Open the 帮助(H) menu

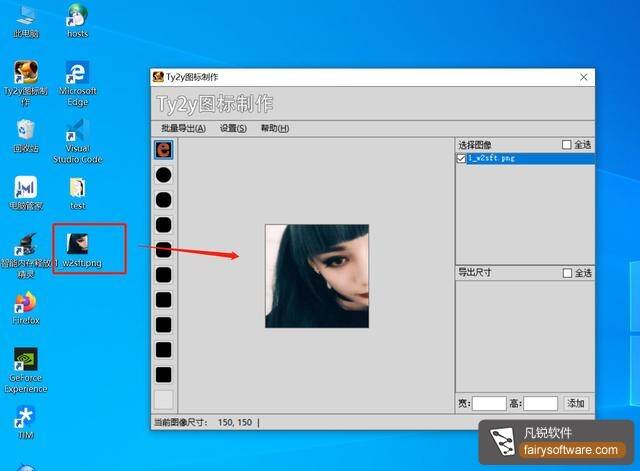274,128
